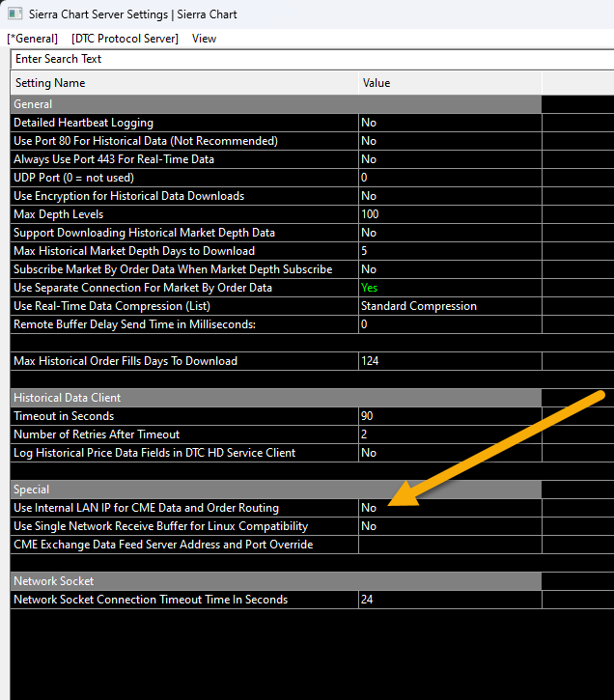The image size is (614, 700).
Task: Toggle Detailed Heartbeat Logging value No
Action: (450, 123)
